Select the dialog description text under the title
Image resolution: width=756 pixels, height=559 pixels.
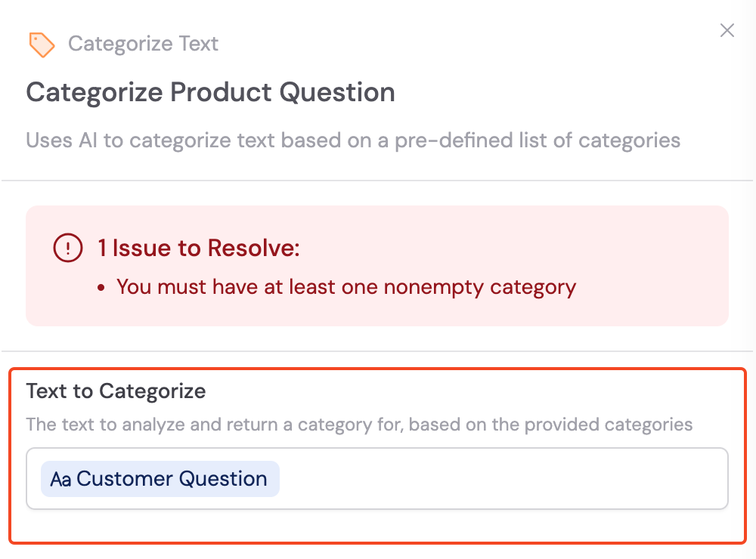pyautogui.click(x=353, y=140)
